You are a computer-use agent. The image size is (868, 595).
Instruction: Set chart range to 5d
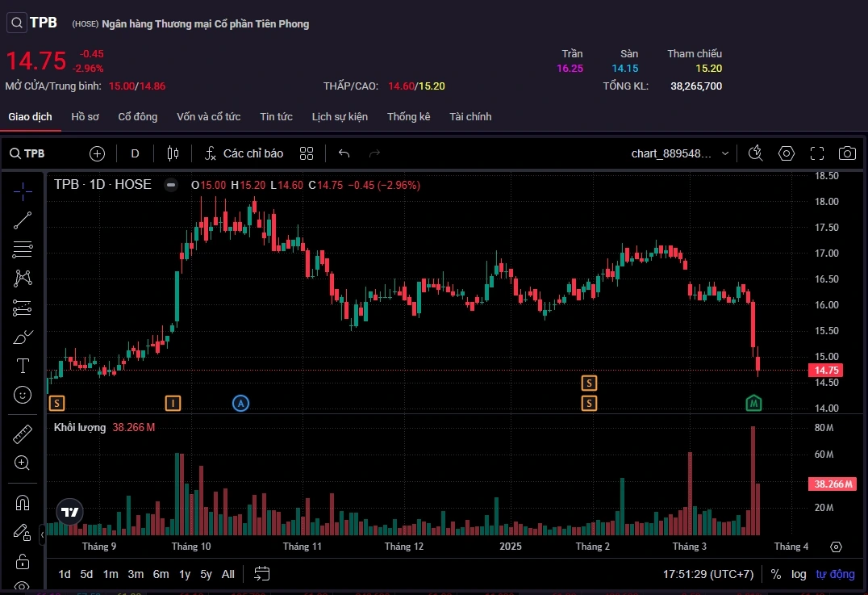[87, 575]
